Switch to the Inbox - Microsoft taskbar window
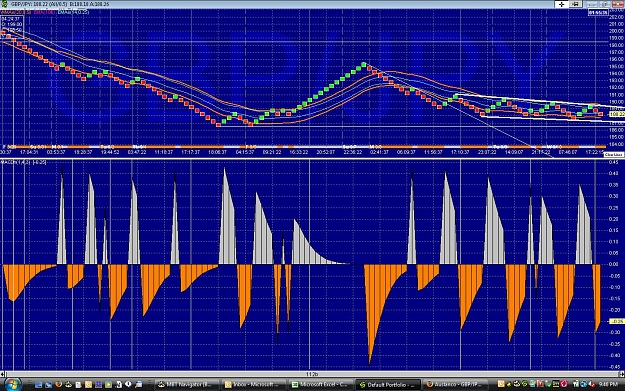The width and height of the screenshot is (625, 391). pos(254,385)
